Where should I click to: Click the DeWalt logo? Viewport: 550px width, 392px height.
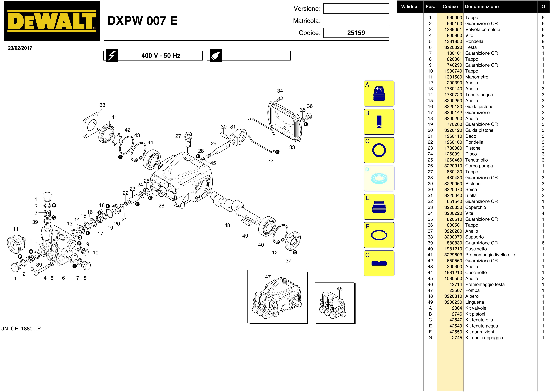click(52, 21)
